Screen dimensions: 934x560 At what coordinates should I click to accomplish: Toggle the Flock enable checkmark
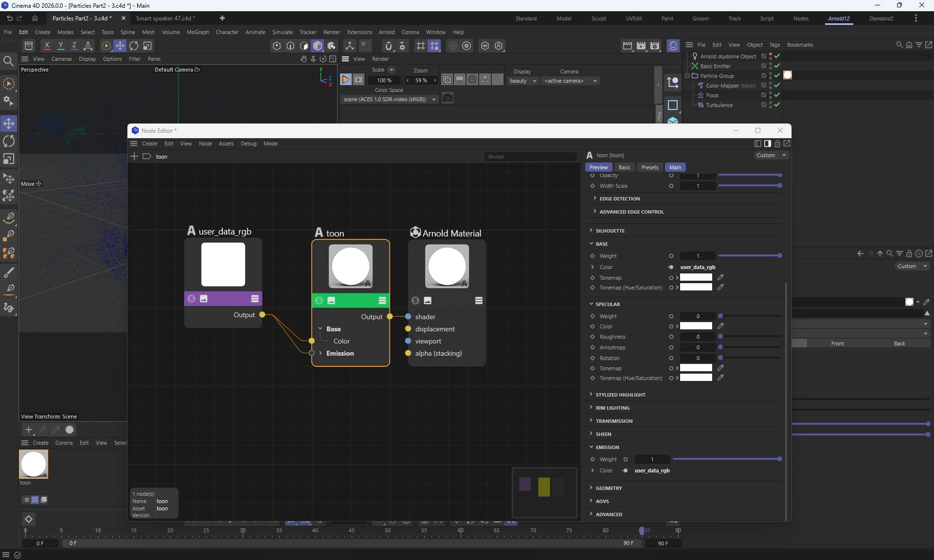click(777, 95)
